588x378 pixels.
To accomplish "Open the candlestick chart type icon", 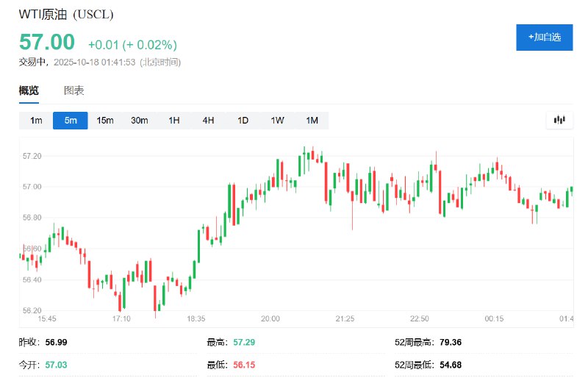I will click(559, 121).
